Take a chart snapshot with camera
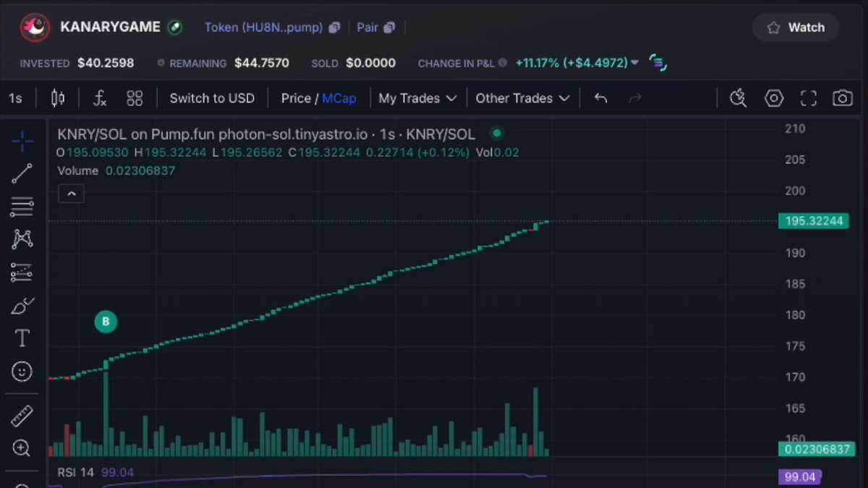 coord(842,98)
